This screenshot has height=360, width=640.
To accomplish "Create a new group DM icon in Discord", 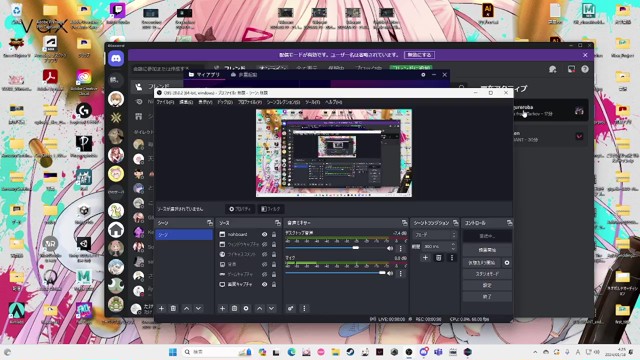I will [553, 69].
